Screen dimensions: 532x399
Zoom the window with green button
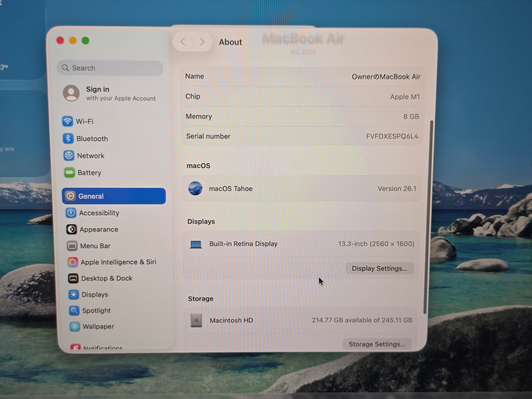coord(85,40)
